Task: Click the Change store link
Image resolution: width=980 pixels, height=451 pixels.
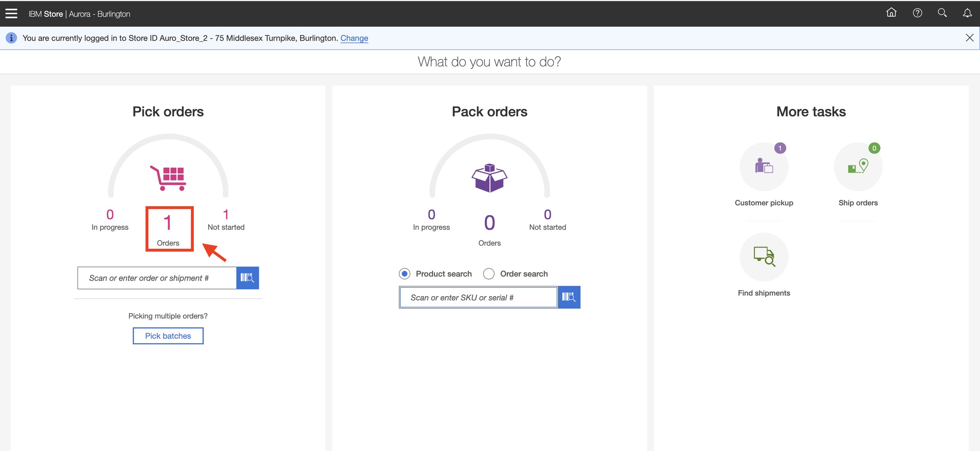Action: point(354,38)
